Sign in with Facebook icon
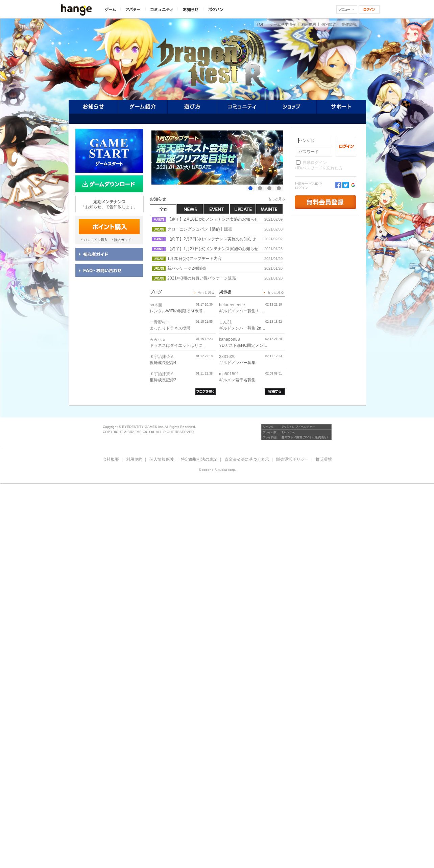Image resolution: width=434 pixels, height=868 pixels. (338, 185)
